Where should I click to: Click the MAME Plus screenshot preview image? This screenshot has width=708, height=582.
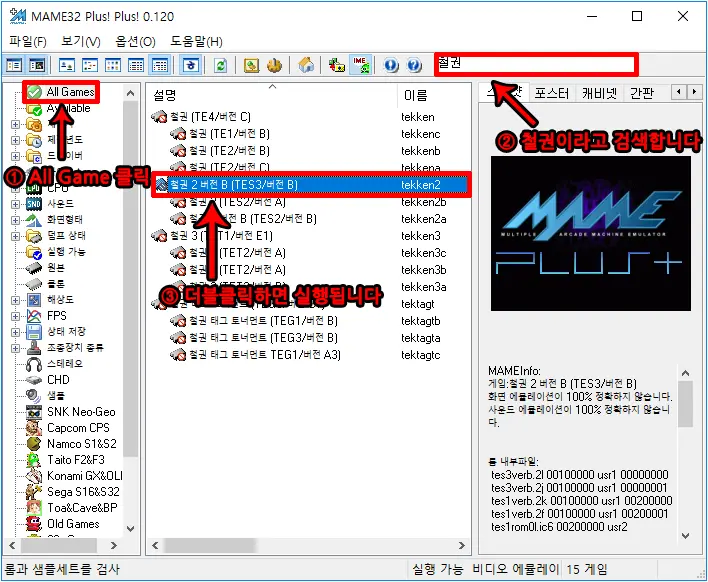(x=591, y=233)
